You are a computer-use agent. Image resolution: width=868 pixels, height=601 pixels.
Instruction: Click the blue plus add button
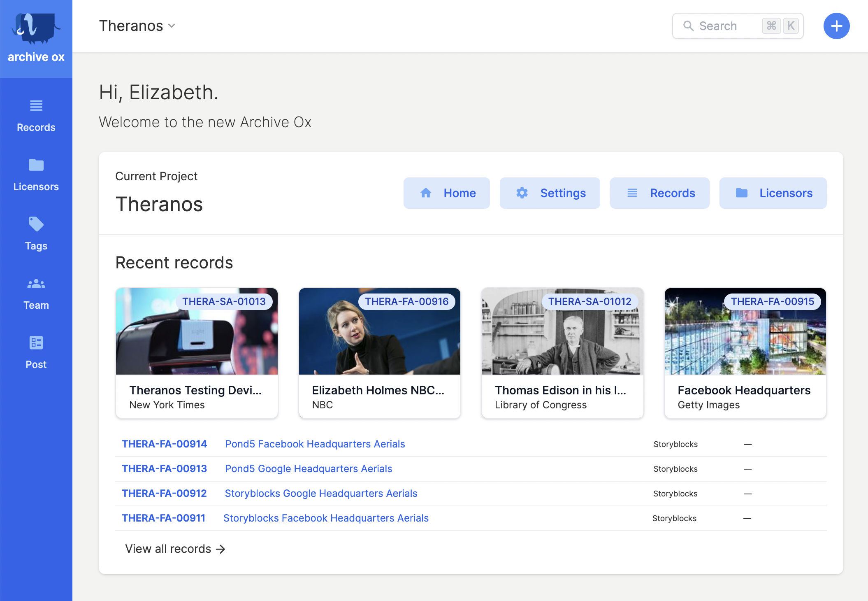tap(836, 26)
